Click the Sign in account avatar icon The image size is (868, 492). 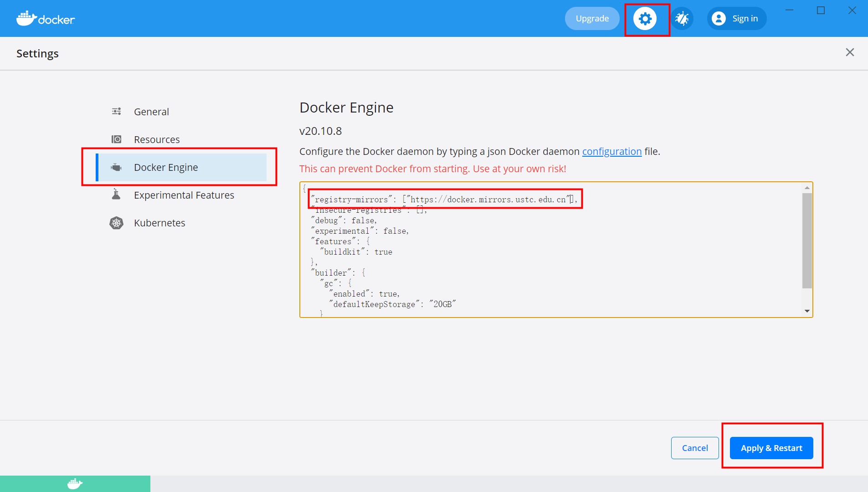click(719, 19)
